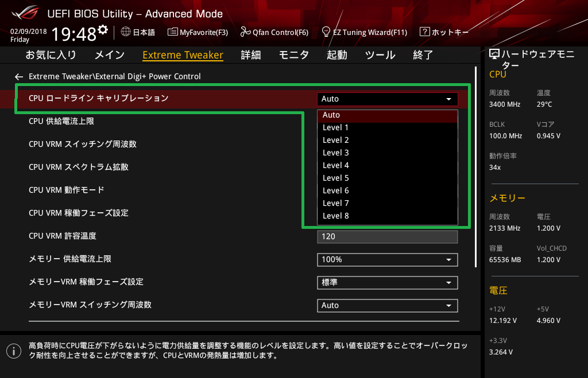
Task: Open MyFavorite(F3) in the top bar
Action: point(204,33)
